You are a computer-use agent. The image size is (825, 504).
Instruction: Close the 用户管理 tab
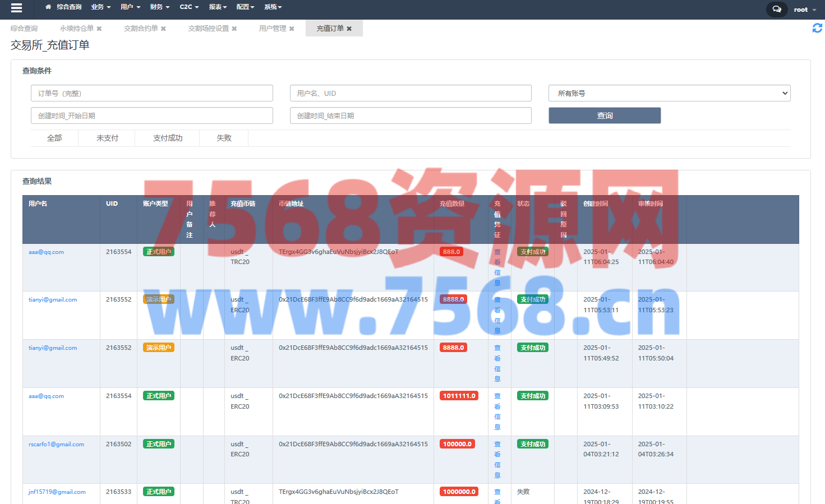coord(292,29)
